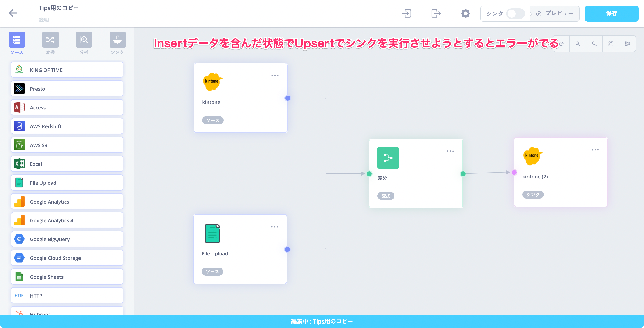Switch to the 変換 tab
This screenshot has width=644, height=328.
point(50,43)
